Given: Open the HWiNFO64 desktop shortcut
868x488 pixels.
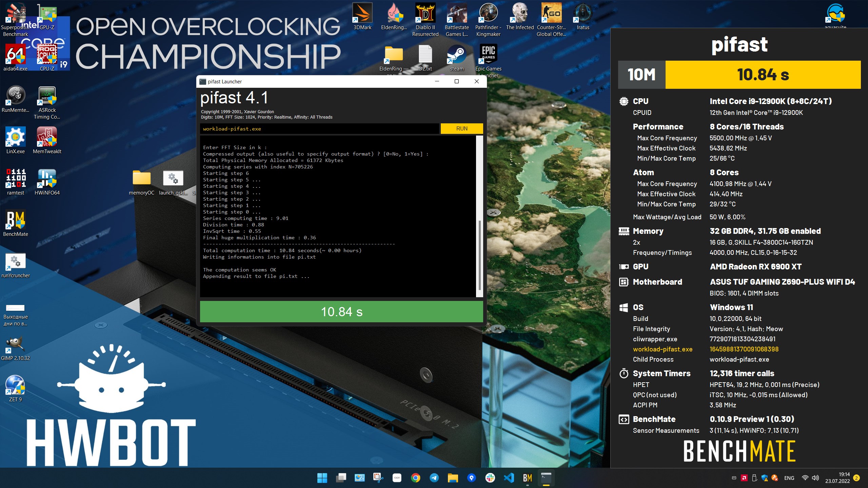Looking at the screenshot, I should [47, 182].
